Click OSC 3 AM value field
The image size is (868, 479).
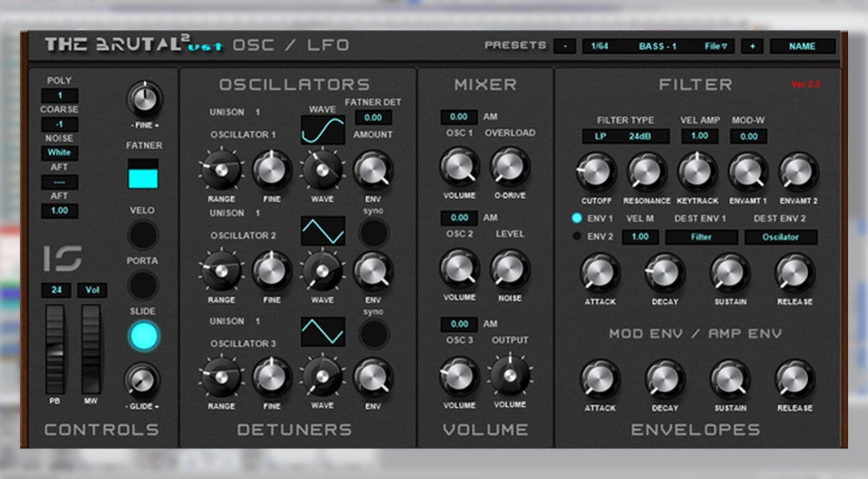click(459, 324)
